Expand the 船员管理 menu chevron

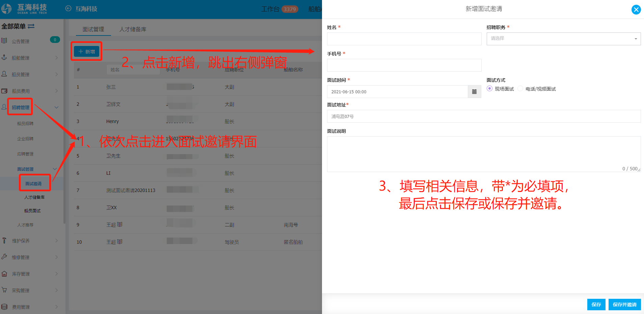(56, 74)
